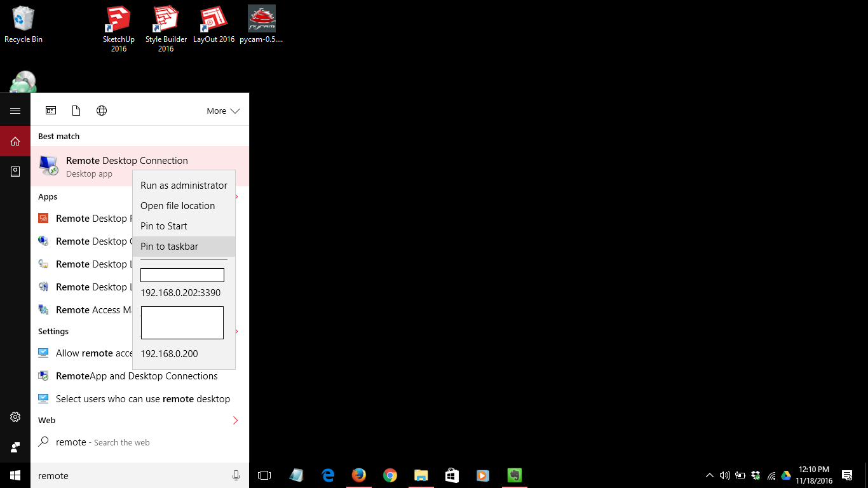Open Evernote from taskbar

[515, 475]
